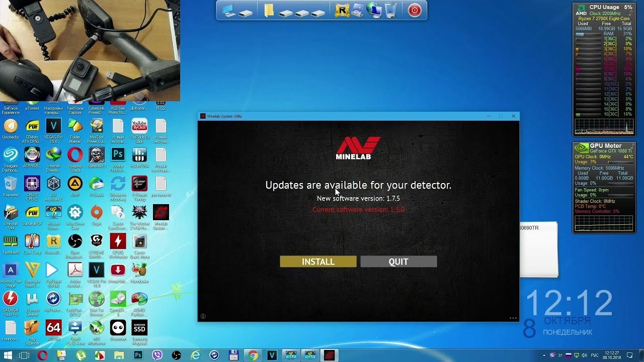Switch to Chrome on the taskbar

[x=253, y=355]
